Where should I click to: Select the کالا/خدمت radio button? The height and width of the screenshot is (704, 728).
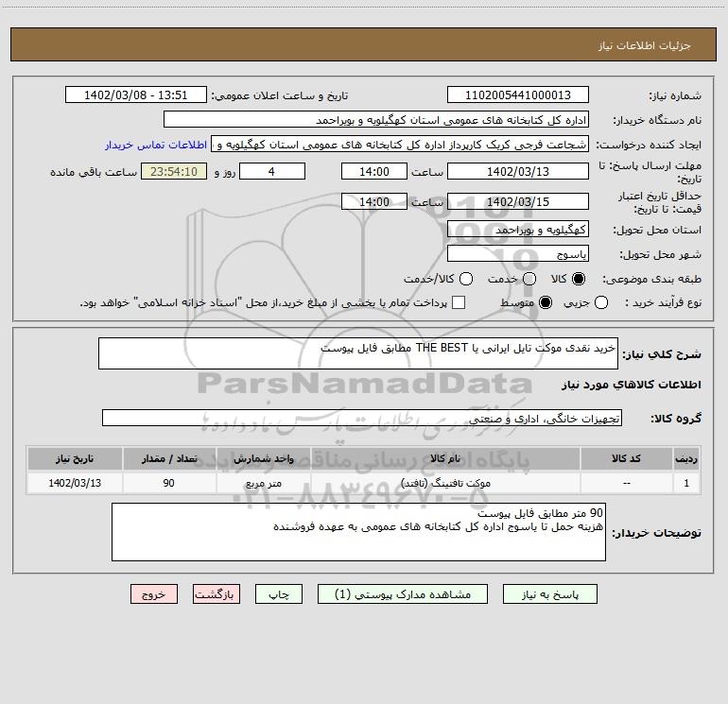(466, 279)
